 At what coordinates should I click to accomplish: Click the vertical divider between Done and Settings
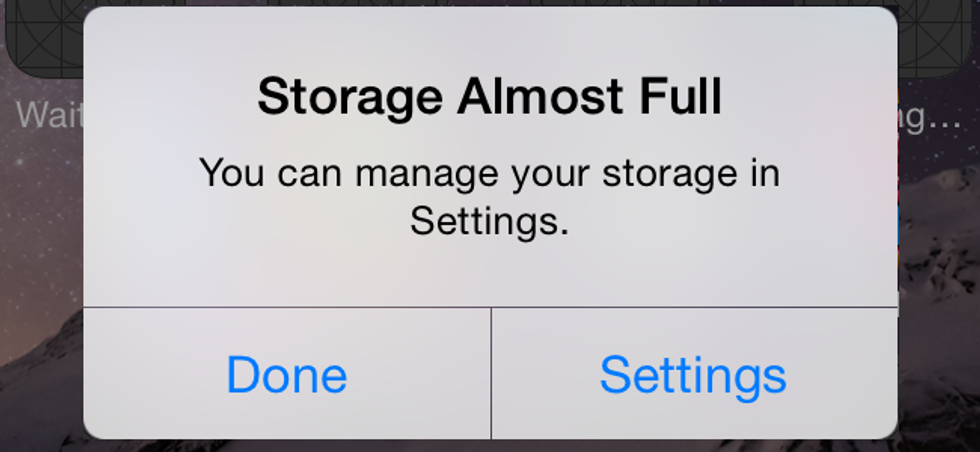pos(491,374)
